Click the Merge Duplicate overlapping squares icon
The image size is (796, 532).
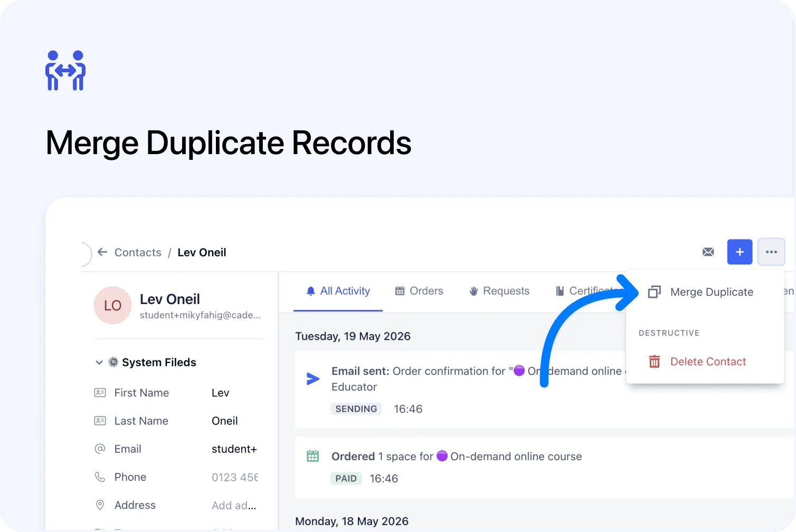654,292
